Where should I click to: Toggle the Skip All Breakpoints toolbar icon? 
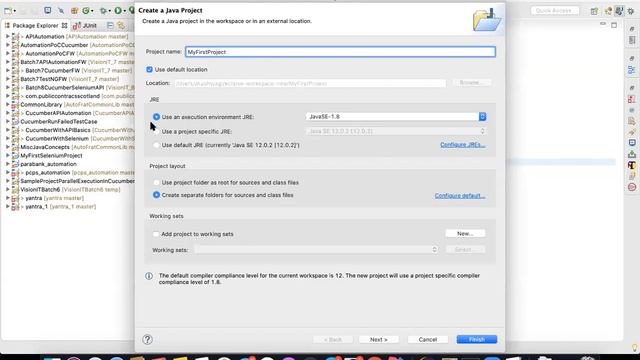click(x=61, y=11)
